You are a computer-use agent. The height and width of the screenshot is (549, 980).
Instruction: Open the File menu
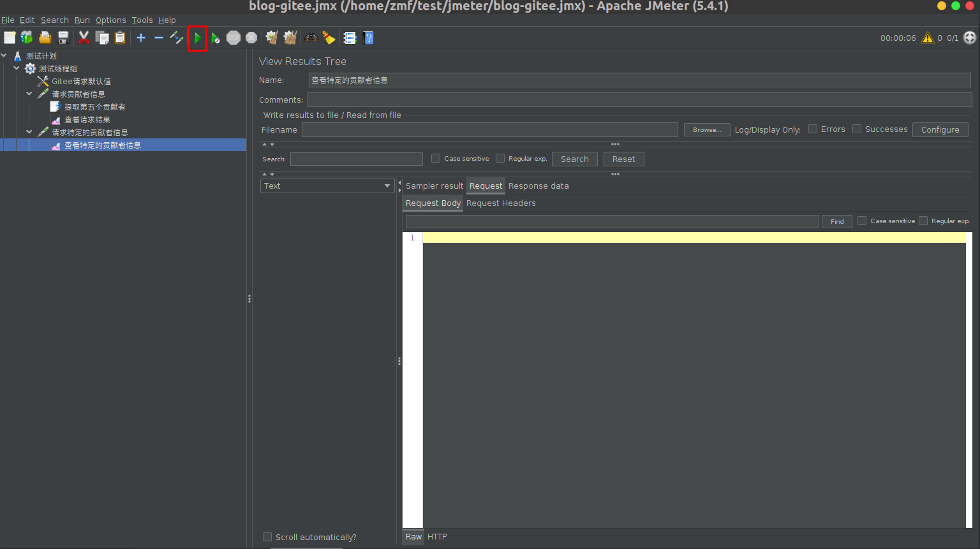tap(8, 20)
